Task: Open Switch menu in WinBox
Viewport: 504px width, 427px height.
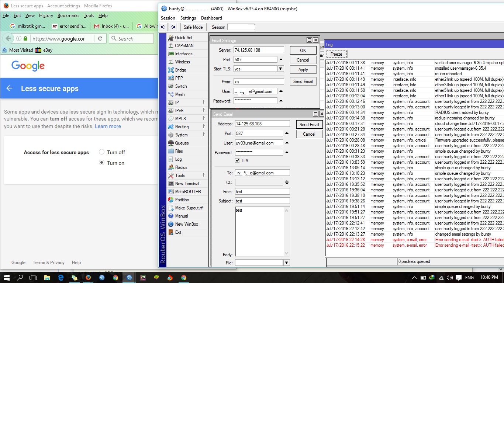Action: tap(181, 86)
